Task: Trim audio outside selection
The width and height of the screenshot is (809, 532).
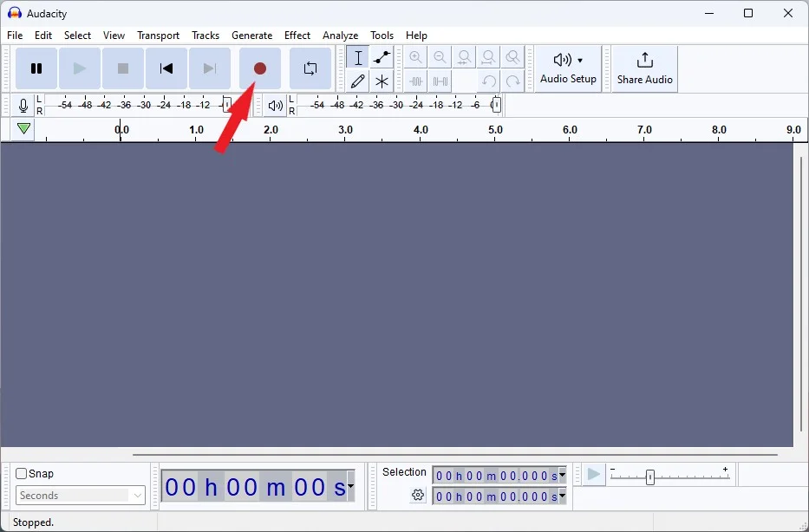Action: 416,81
